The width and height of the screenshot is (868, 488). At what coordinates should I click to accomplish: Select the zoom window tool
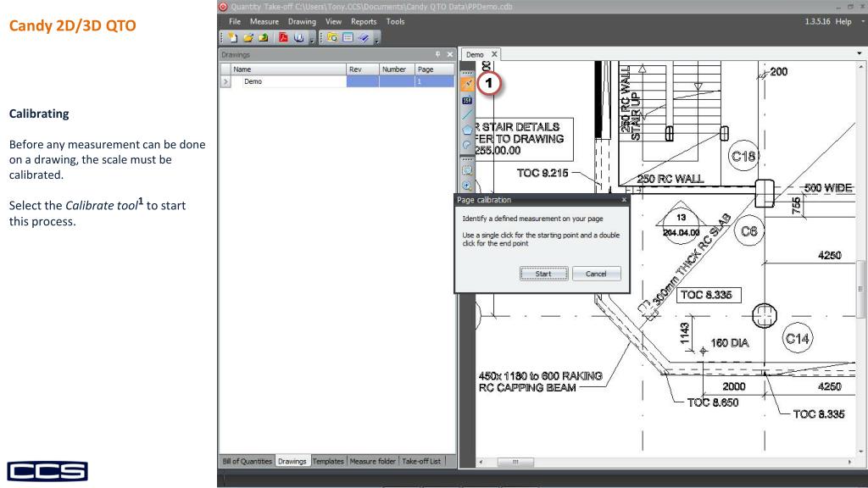click(x=467, y=171)
